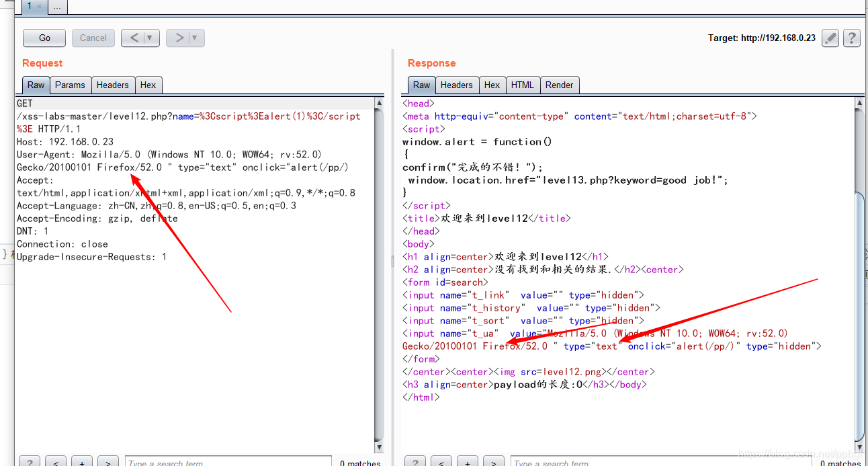Click the img src=level12.png line
Viewport: 868px width, 466px height.
click(529, 372)
